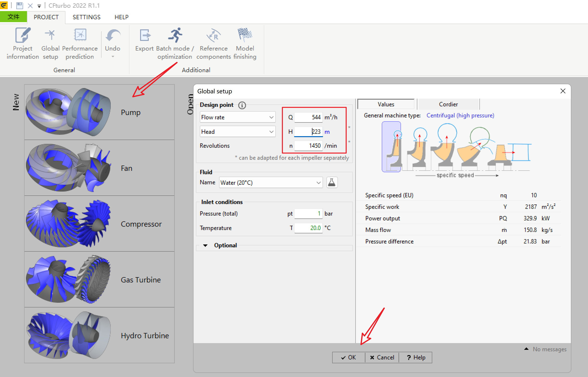Open fluid editor flask icon
The height and width of the screenshot is (377, 588).
click(x=332, y=183)
